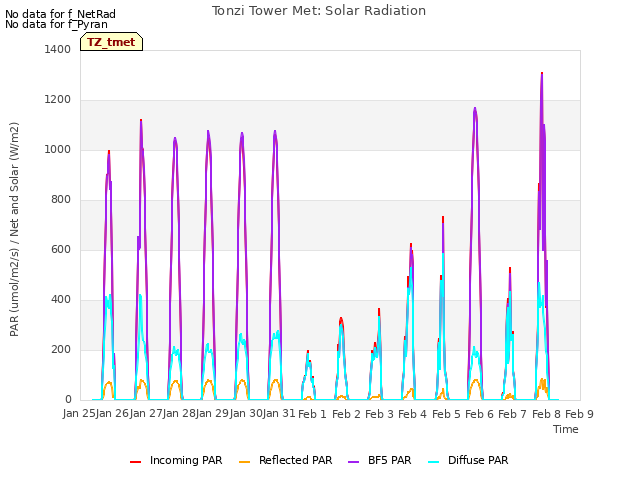Click the Feb 5 x-axis date label
640x480 pixels.
pos(446,414)
